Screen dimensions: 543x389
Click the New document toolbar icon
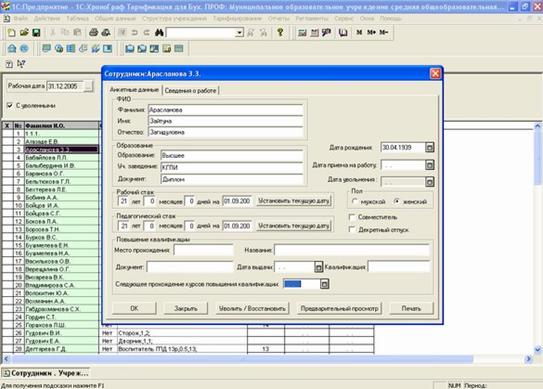(11, 33)
